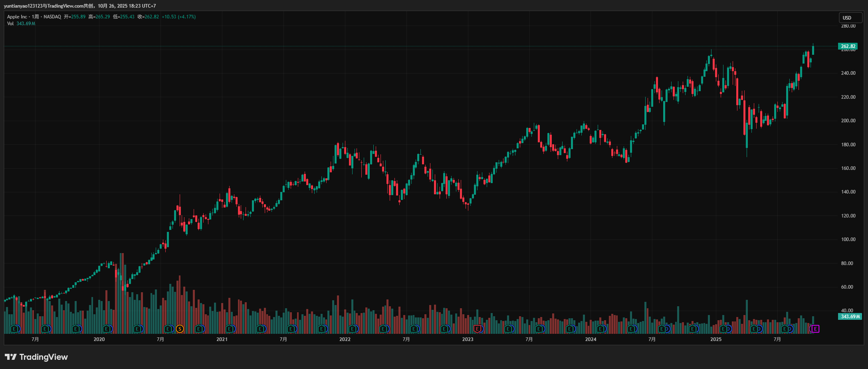Viewport: 868px width, 369px height.
Task: Open the earnings marker beside the 2022 label
Action: coord(353,329)
